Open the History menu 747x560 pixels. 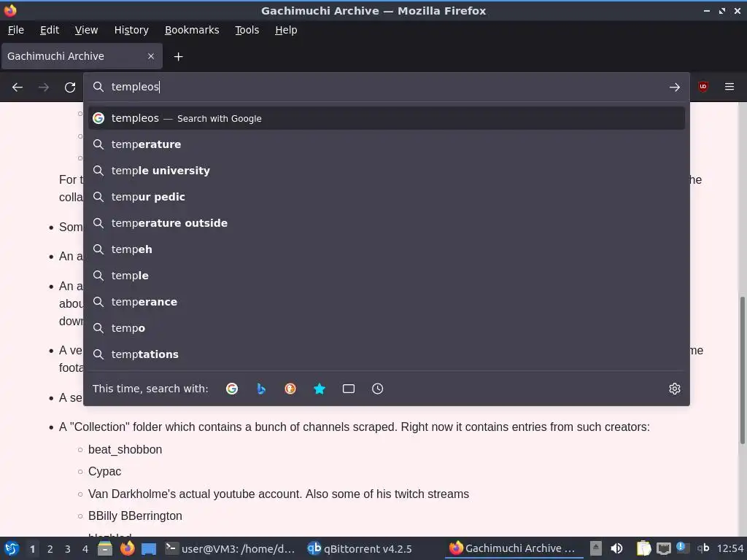tap(131, 30)
